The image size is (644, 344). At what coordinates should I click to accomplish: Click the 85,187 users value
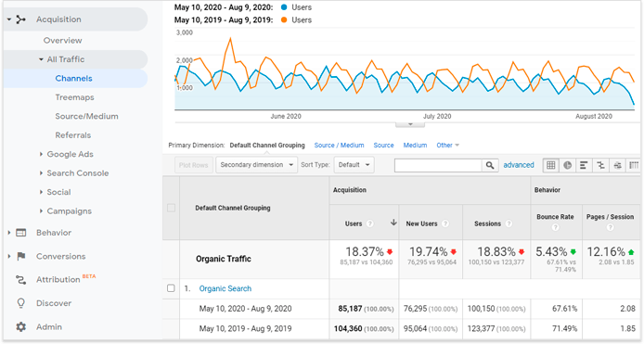351,309
